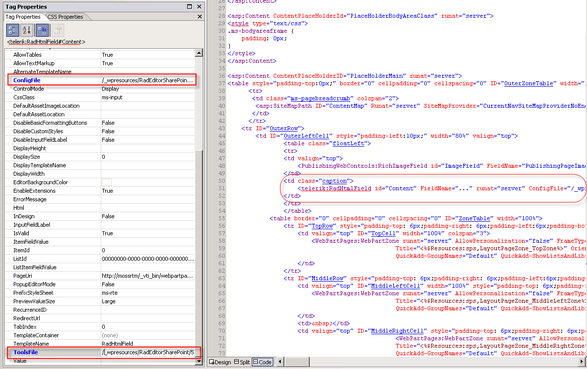
Task: Switch to Split view
Action: coord(242,362)
